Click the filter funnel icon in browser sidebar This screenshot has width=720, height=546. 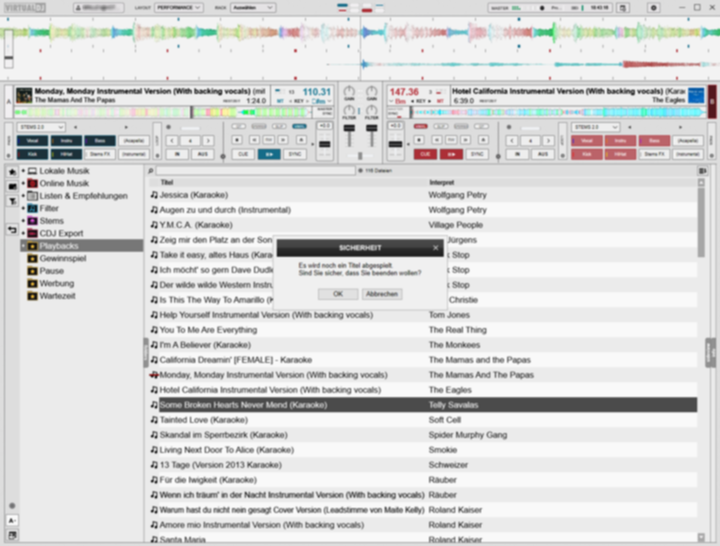click(12, 201)
